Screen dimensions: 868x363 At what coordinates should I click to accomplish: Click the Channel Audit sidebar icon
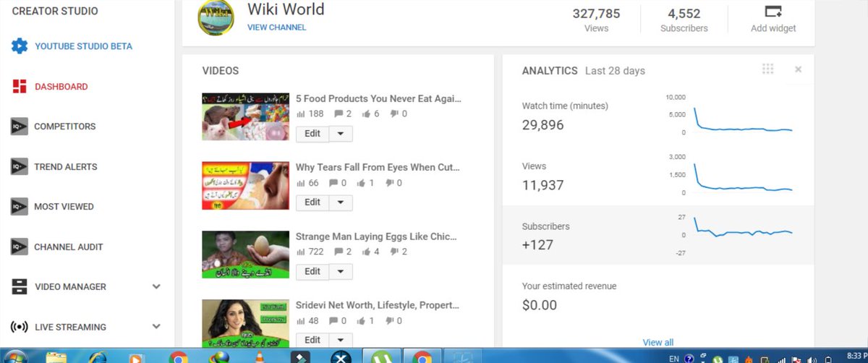pos(20,247)
